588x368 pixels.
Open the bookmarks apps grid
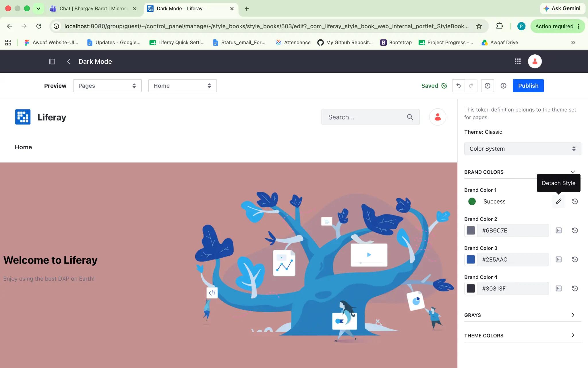(x=8, y=43)
